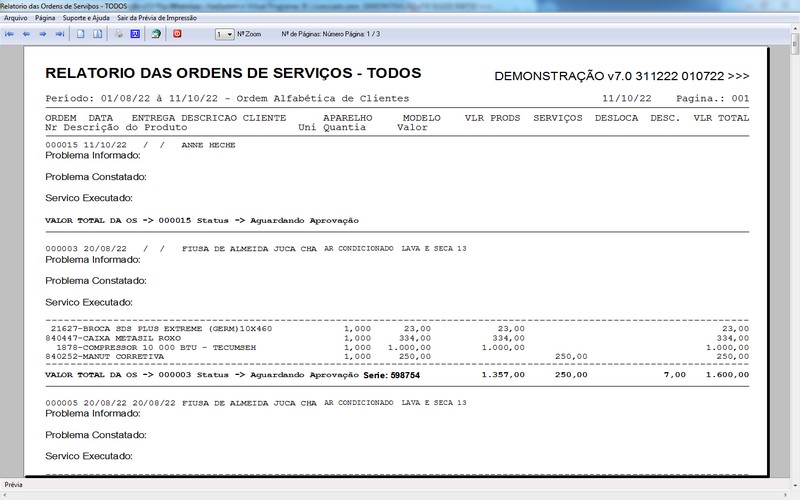This screenshot has height=500, width=800.
Task: Click the 840252-MANUT CORRETIVA item
Action: pos(105,357)
